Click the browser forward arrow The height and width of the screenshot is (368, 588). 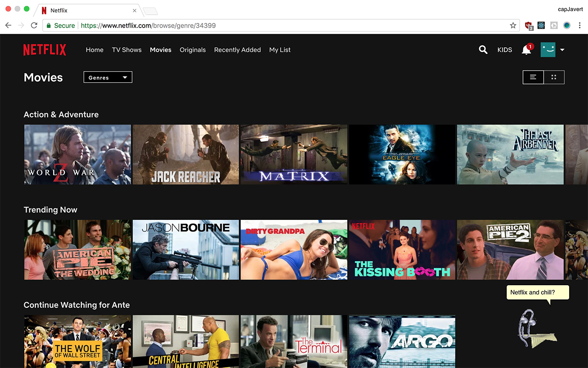(21, 25)
